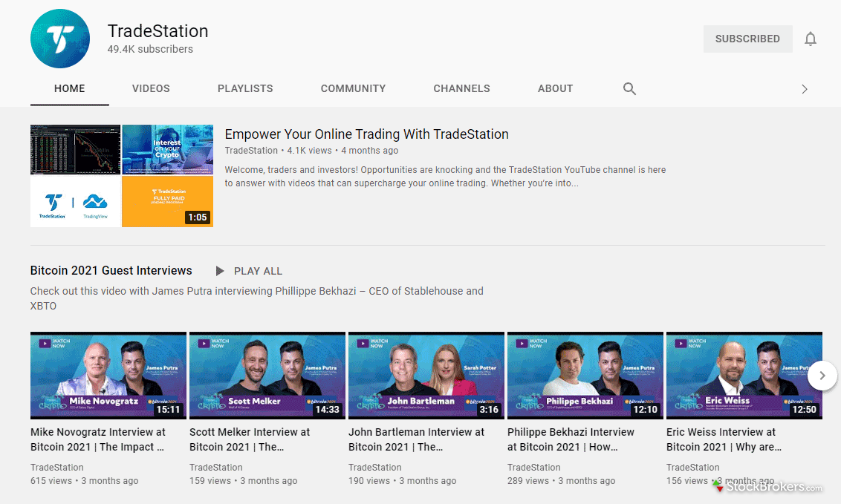Viewport: 841px width, 504px height.
Task: Watch the John Bartleman interview thumbnail
Action: point(426,376)
